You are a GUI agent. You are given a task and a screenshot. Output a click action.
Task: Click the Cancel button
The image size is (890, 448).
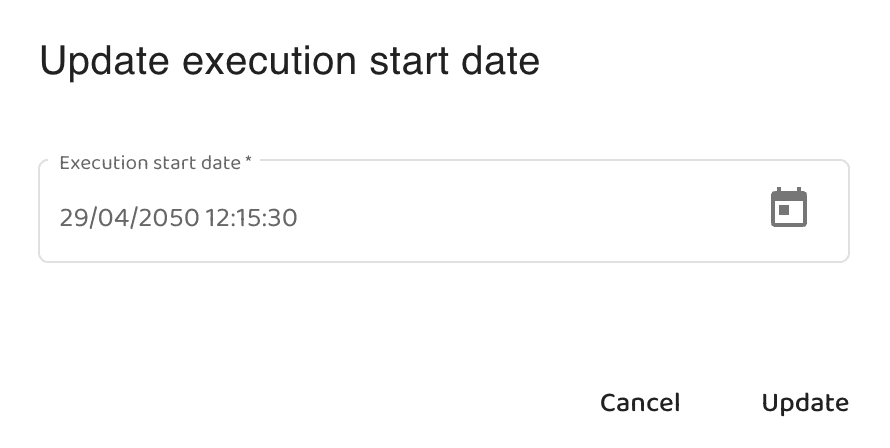click(640, 403)
